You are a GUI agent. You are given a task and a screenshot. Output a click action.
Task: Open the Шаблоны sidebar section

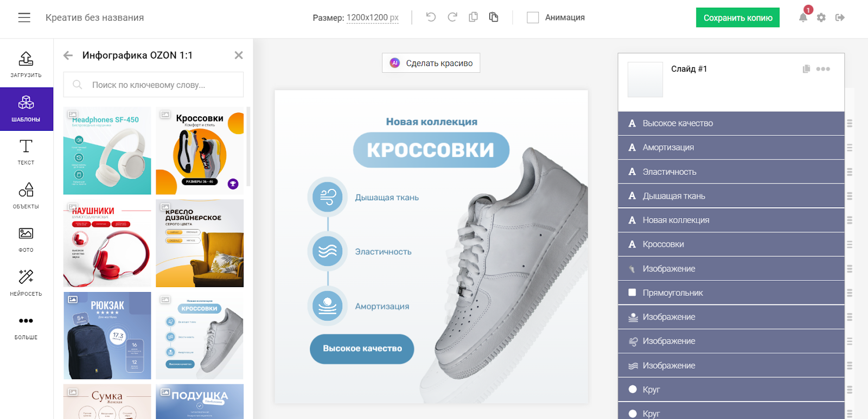pyautogui.click(x=26, y=109)
